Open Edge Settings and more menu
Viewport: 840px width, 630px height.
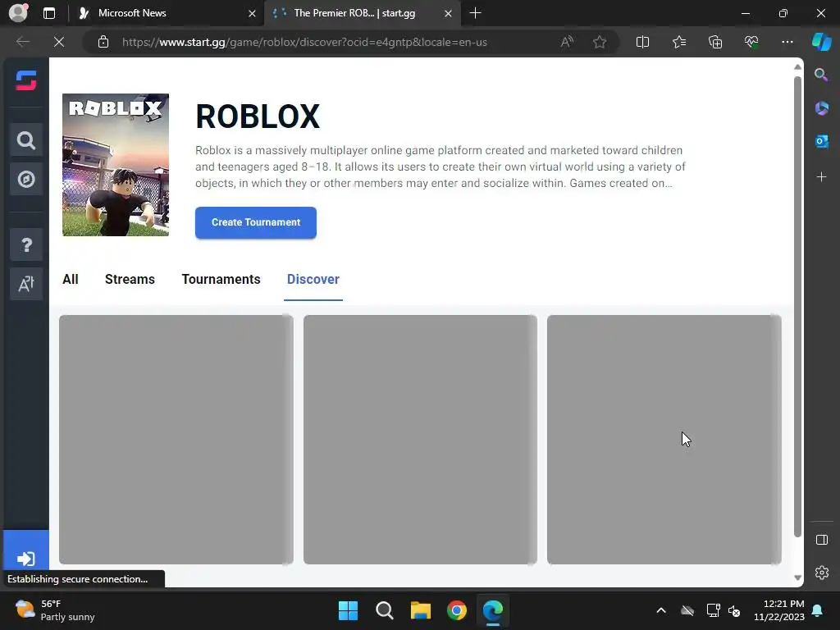tap(787, 42)
